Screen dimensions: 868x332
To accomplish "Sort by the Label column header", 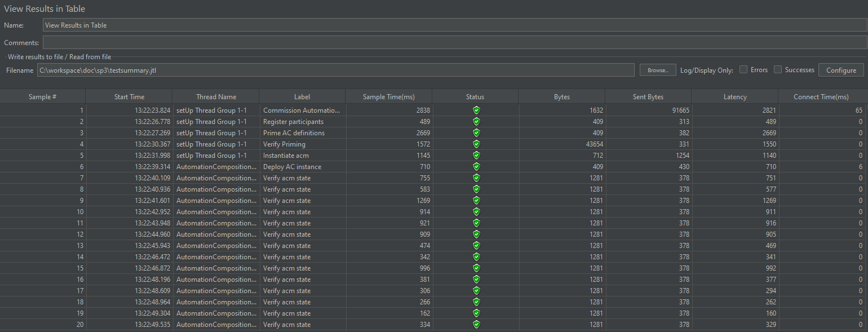I will coord(302,97).
